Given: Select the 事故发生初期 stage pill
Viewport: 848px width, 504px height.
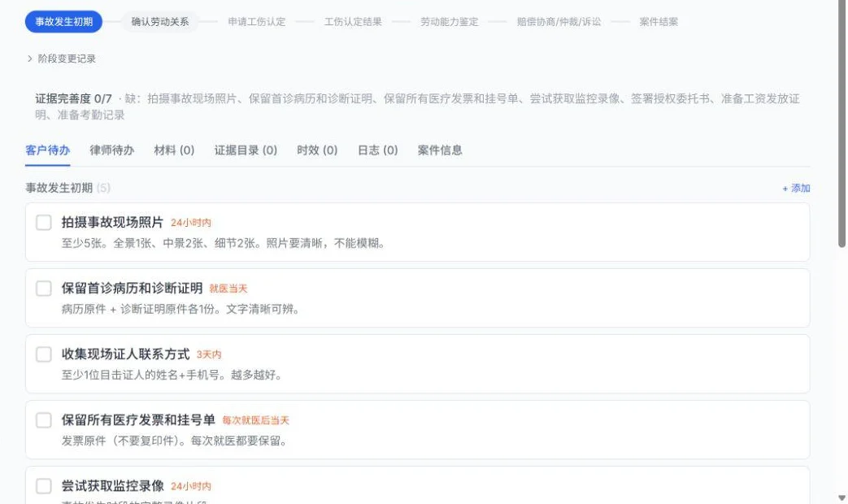Looking at the screenshot, I should coord(63,22).
